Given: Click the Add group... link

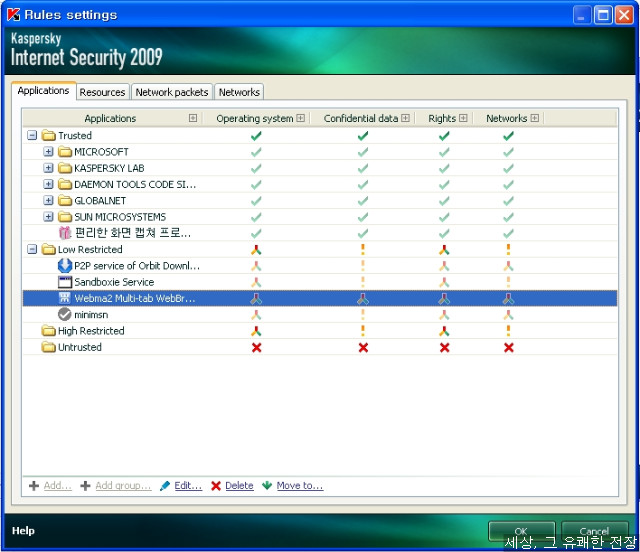Looking at the screenshot, I should tap(123, 485).
